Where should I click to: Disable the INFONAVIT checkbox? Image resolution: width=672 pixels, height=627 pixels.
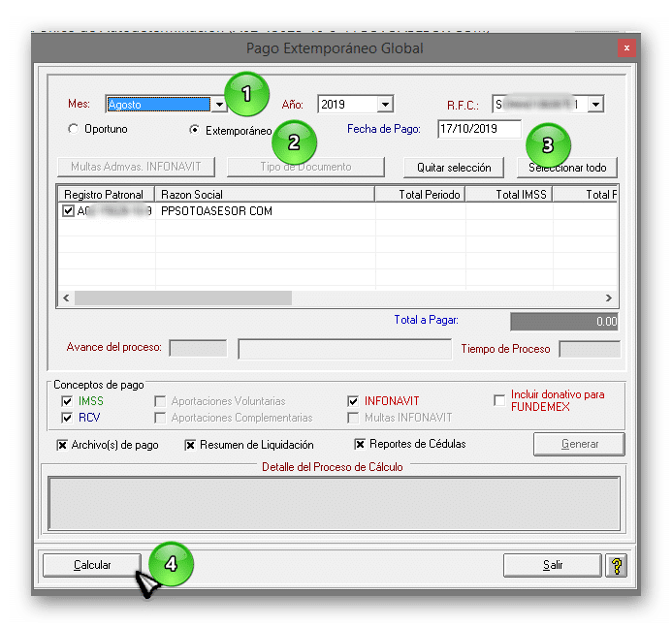[354, 401]
